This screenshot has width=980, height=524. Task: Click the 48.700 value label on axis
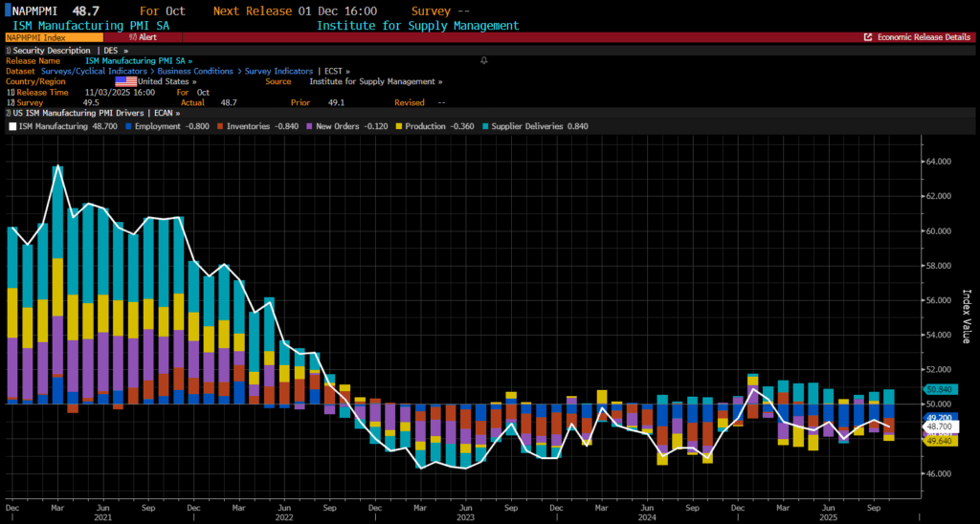click(939, 427)
